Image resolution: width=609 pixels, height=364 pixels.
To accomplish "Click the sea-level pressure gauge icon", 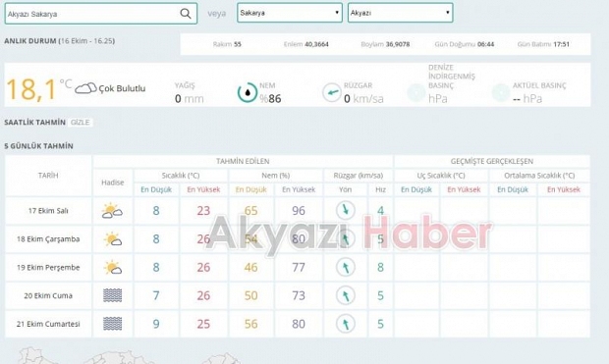I will pos(415,93).
